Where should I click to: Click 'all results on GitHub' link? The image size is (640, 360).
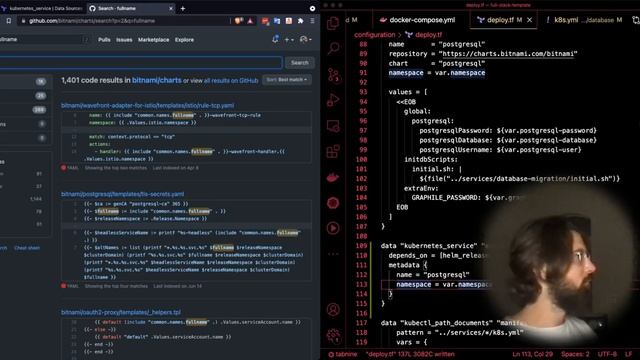(231, 81)
